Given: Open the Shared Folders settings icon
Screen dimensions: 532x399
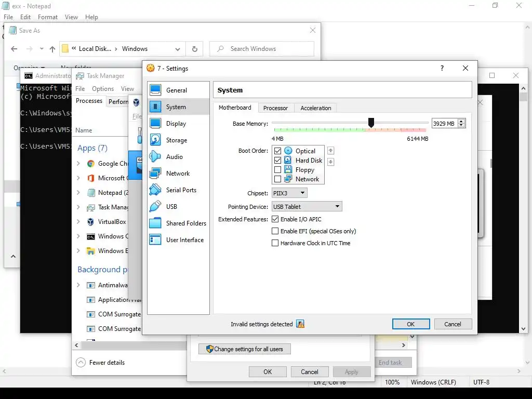Looking at the screenshot, I should click(x=155, y=223).
